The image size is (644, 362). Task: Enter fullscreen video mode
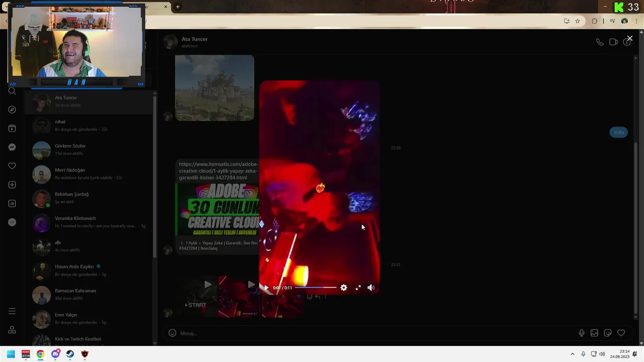pos(358,288)
